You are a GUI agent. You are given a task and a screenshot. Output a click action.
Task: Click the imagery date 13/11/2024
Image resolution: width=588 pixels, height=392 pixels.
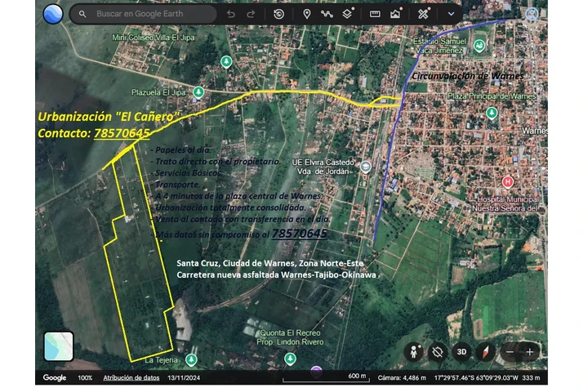pyautogui.click(x=184, y=378)
